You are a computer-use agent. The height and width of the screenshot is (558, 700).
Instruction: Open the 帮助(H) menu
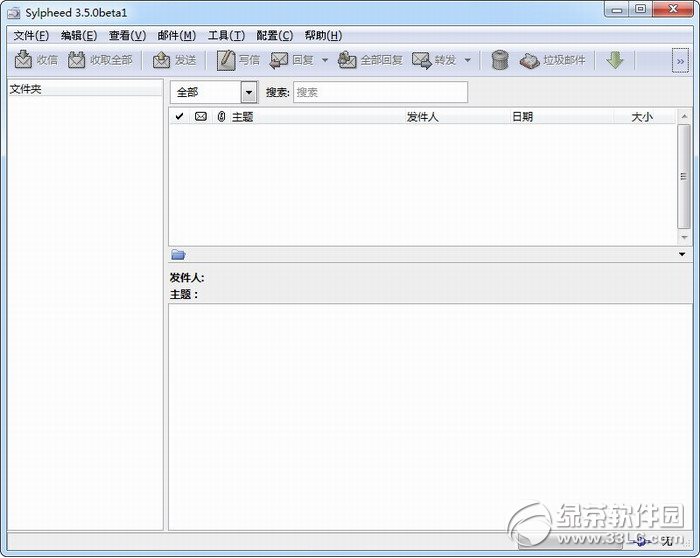tap(323, 35)
